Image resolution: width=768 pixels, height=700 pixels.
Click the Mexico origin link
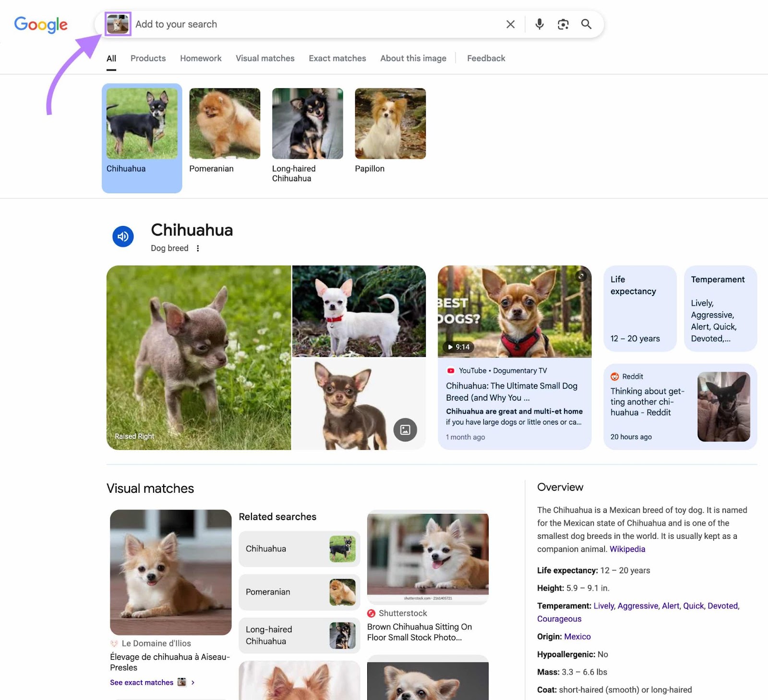pos(577,636)
